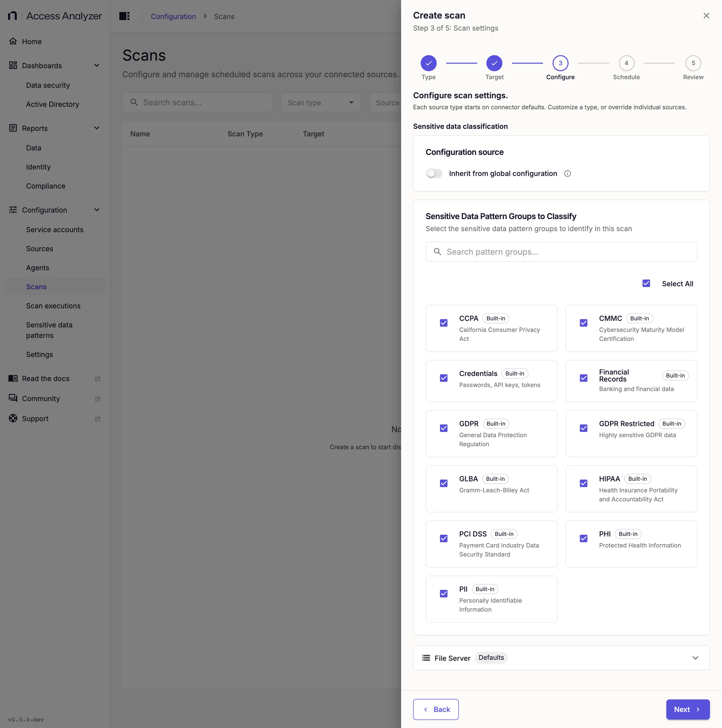Click Configuration breadcrumb link
Image resolution: width=722 pixels, height=728 pixels.
coord(173,17)
